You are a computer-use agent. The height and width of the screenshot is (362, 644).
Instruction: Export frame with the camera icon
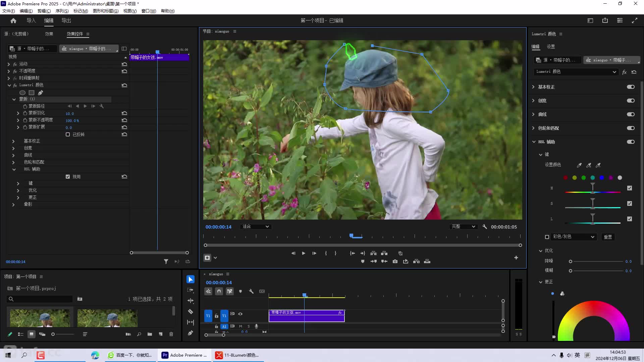(x=395, y=261)
